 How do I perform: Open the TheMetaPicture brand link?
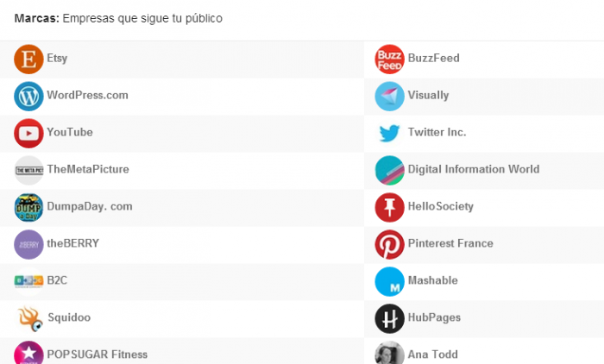pyautogui.click(x=87, y=169)
